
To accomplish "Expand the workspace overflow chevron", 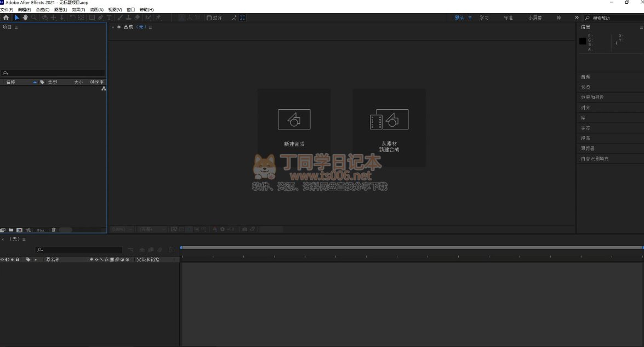I will [577, 18].
